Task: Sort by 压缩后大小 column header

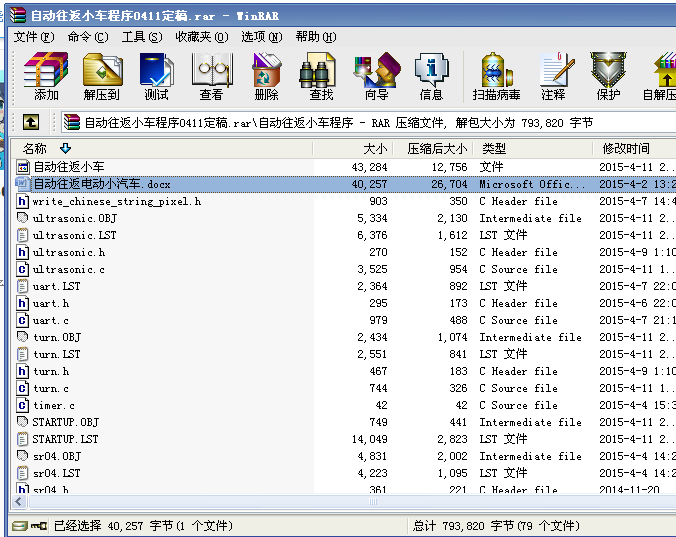Action: coord(433,149)
